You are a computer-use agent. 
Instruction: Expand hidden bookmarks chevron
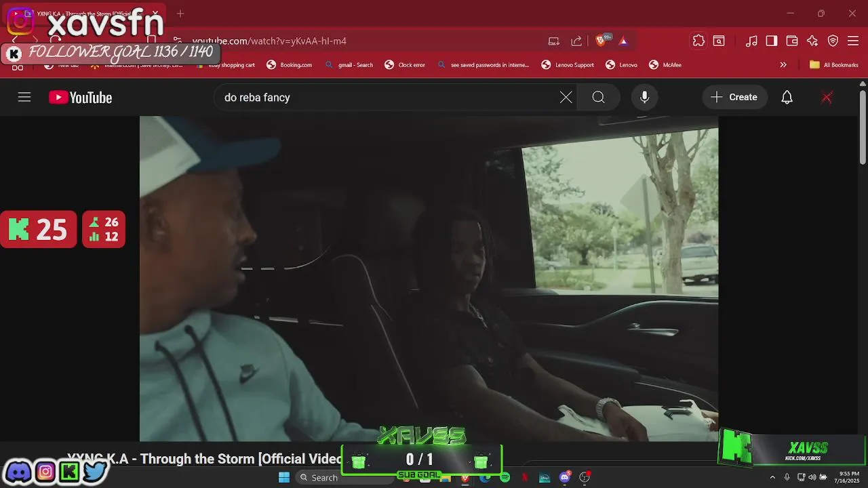[x=783, y=65]
